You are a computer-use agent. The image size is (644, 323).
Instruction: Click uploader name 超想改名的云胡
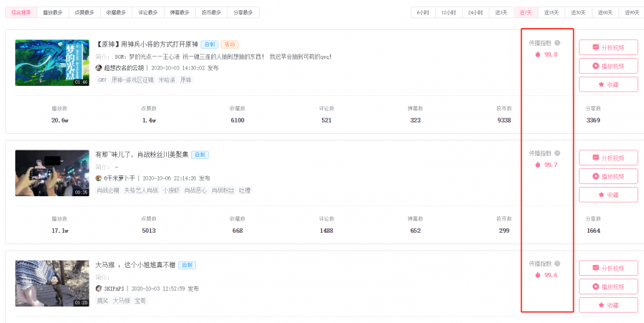pyautogui.click(x=123, y=68)
